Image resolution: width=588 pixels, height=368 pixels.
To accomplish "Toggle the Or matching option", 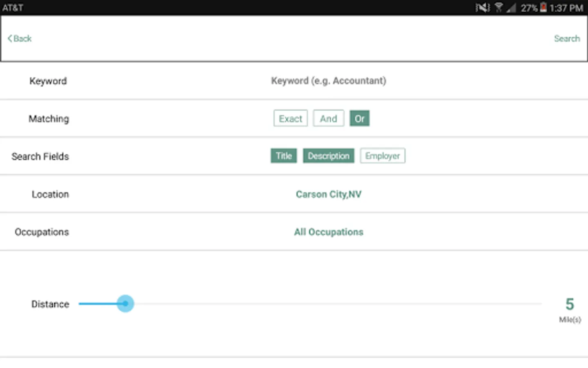I will point(359,119).
